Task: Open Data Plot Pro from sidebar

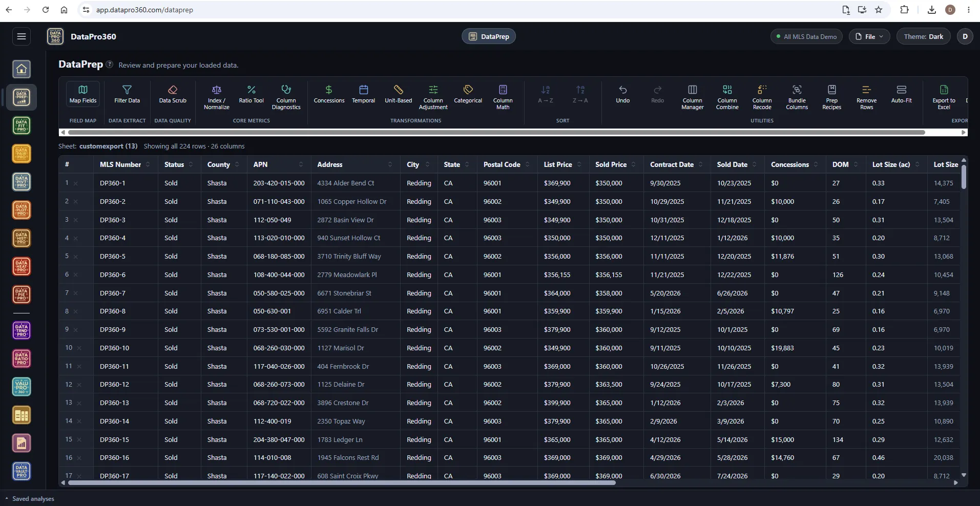Action: 22,210
